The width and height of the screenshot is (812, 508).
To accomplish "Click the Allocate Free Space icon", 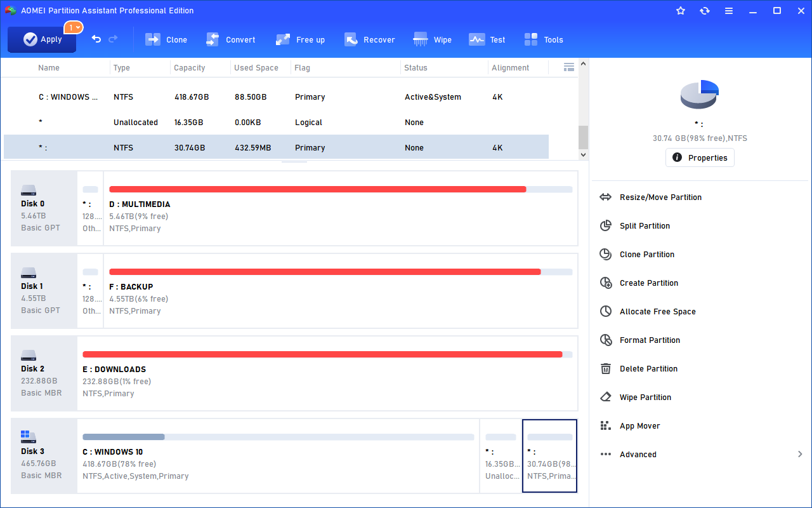I will point(606,312).
